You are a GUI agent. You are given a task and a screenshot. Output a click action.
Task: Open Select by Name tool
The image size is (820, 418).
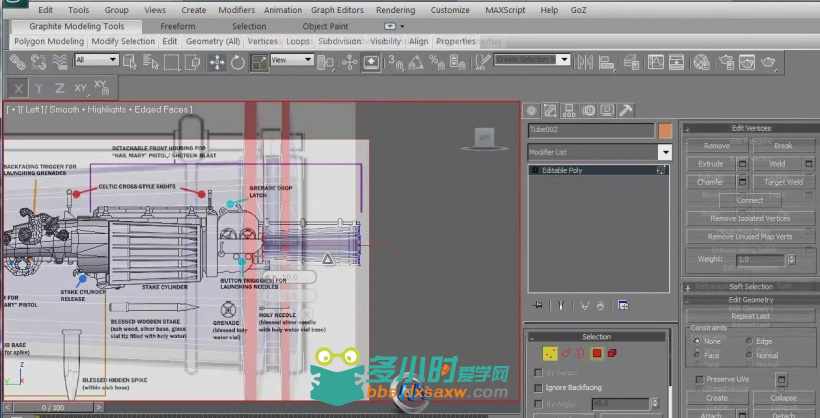point(151,63)
